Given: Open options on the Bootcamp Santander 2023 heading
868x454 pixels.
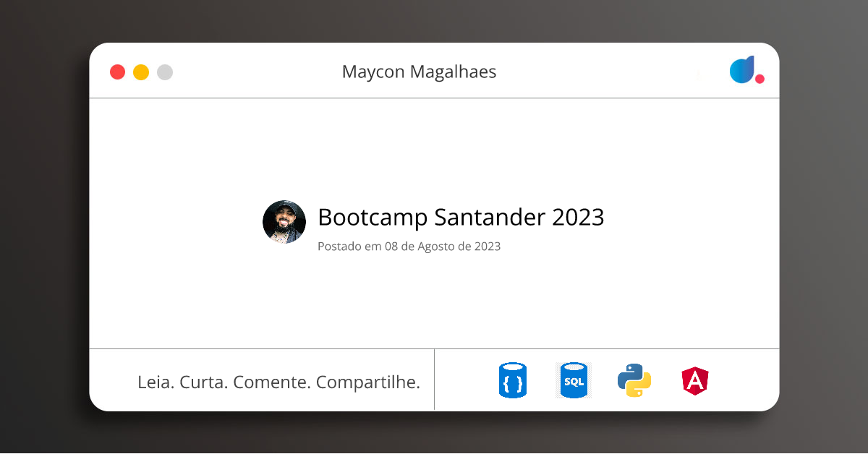Looking at the screenshot, I should pyautogui.click(x=461, y=218).
